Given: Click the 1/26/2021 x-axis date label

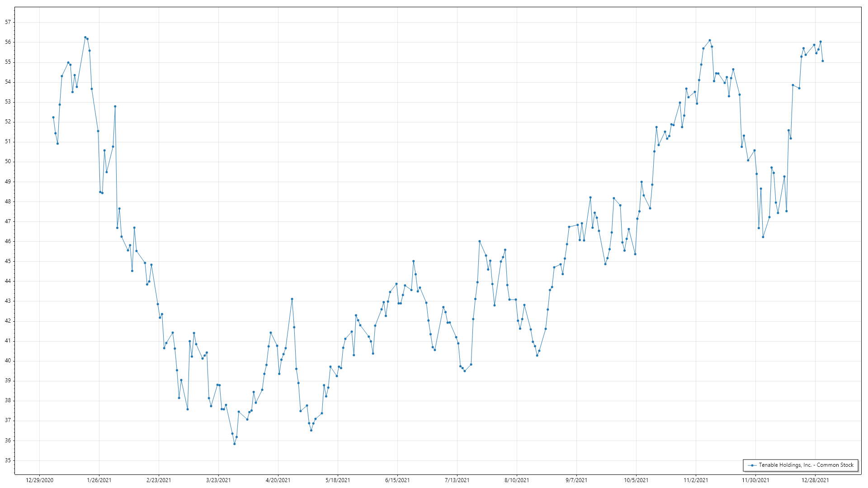Looking at the screenshot, I should coord(99,480).
